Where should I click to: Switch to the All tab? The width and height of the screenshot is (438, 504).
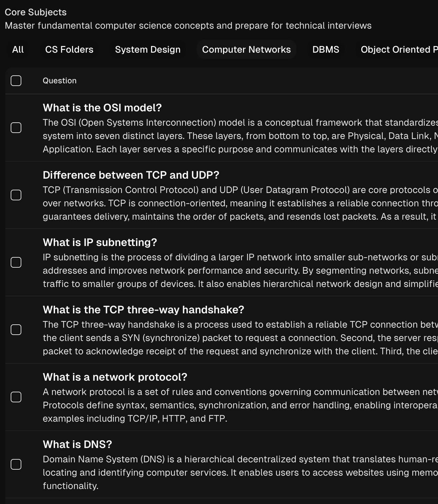pyautogui.click(x=18, y=50)
